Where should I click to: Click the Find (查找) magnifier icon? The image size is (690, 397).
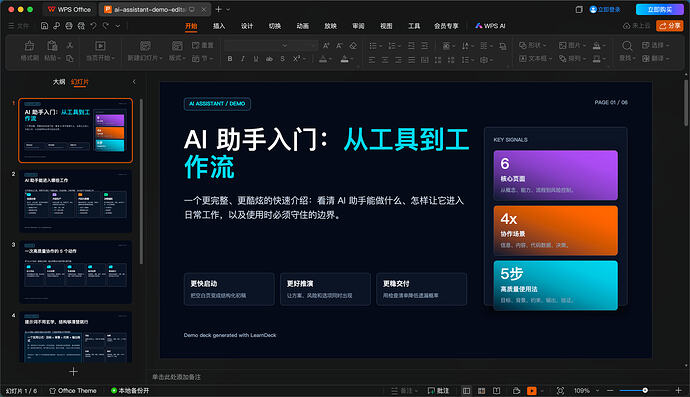[627, 46]
